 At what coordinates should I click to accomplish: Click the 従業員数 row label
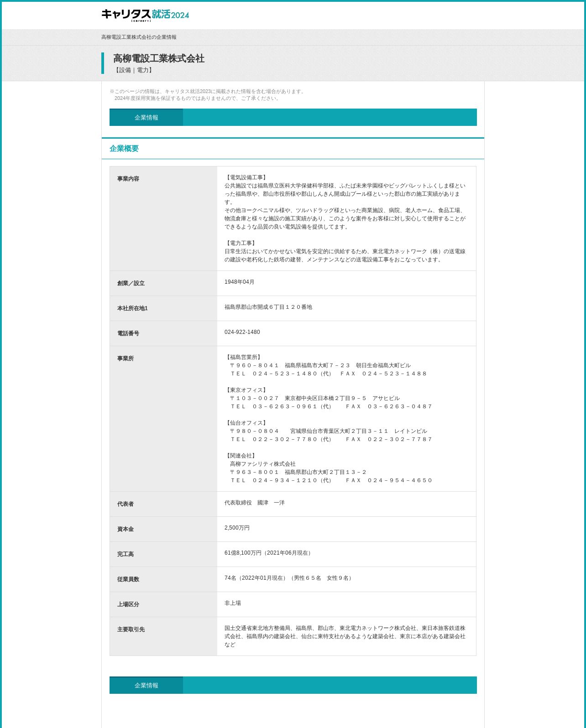(x=128, y=579)
